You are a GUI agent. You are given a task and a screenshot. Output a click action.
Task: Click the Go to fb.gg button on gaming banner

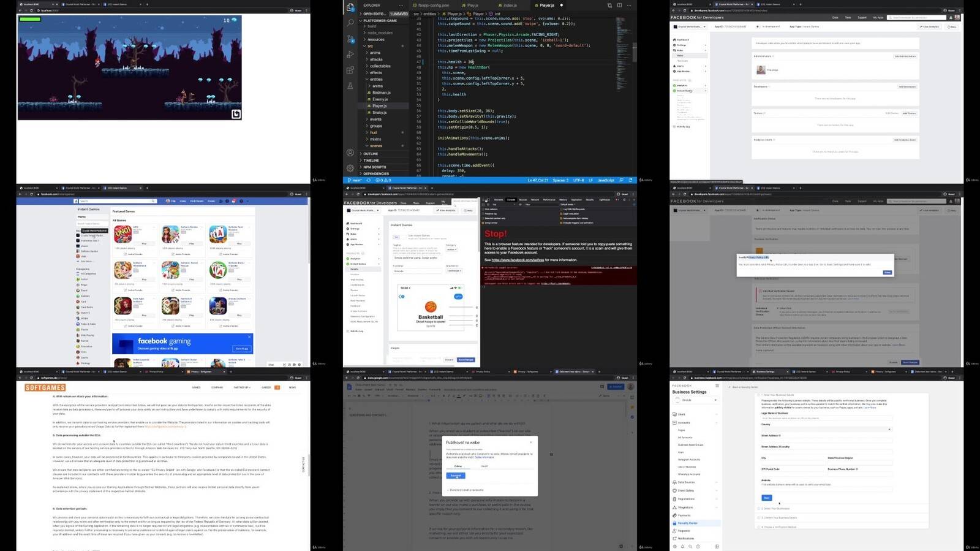[x=241, y=349]
